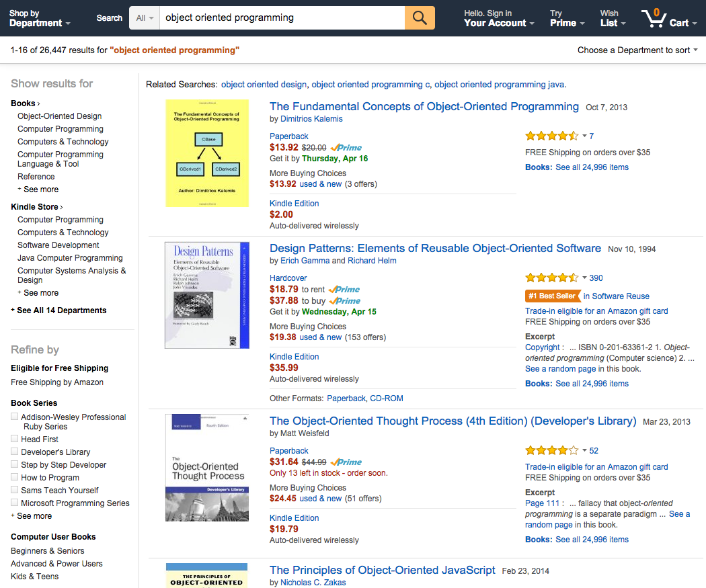Image resolution: width=706 pixels, height=588 pixels.
Task: Open Your Account dropdown
Action: [x=499, y=18]
